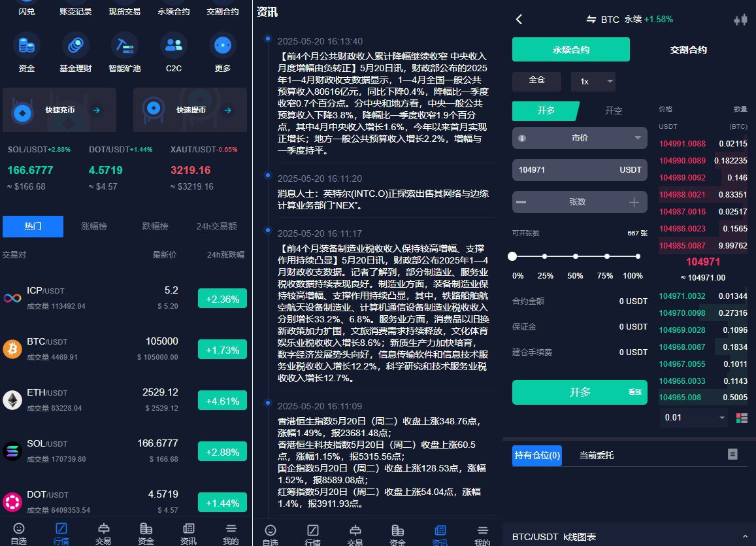Screen dimensions: 756x546
Task: Click the green 开多 submit button
Action: point(580,392)
